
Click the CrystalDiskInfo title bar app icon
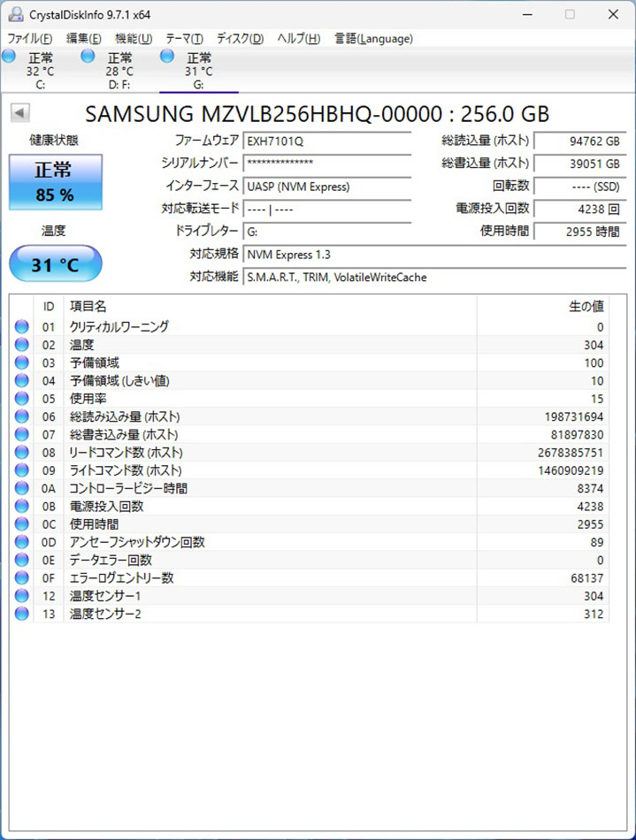click(x=16, y=14)
